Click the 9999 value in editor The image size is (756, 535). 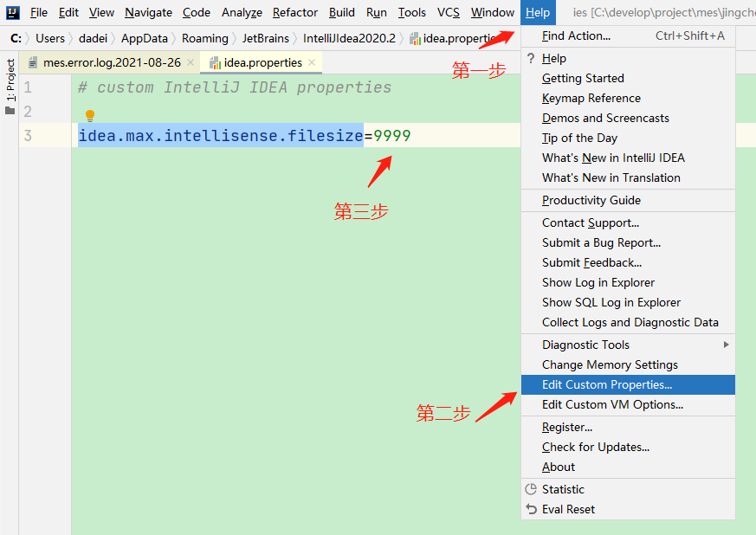[x=392, y=135]
